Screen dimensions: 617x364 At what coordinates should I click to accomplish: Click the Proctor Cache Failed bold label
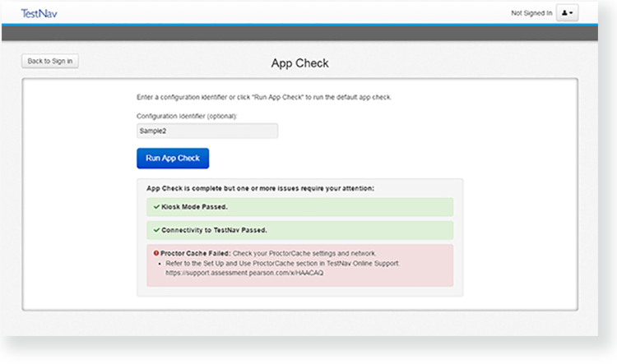coord(194,252)
